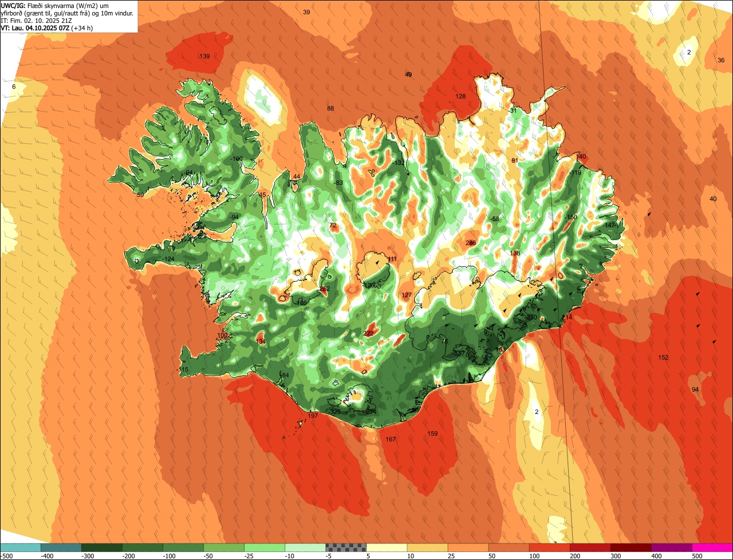Click the line 'yfirborð (grænt til, gul/rautt frá)'
Viewport: 733px width, 560px height.
tap(47, 13)
